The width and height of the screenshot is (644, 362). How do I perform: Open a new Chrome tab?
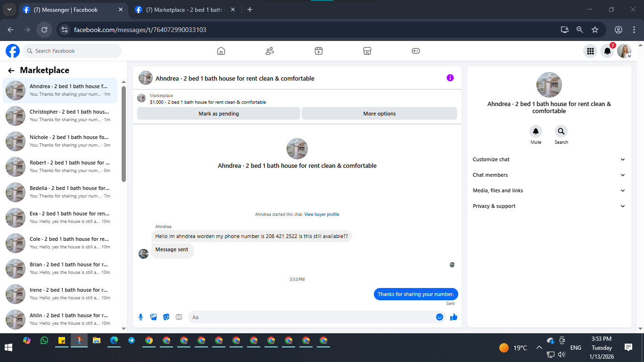pyautogui.click(x=250, y=9)
